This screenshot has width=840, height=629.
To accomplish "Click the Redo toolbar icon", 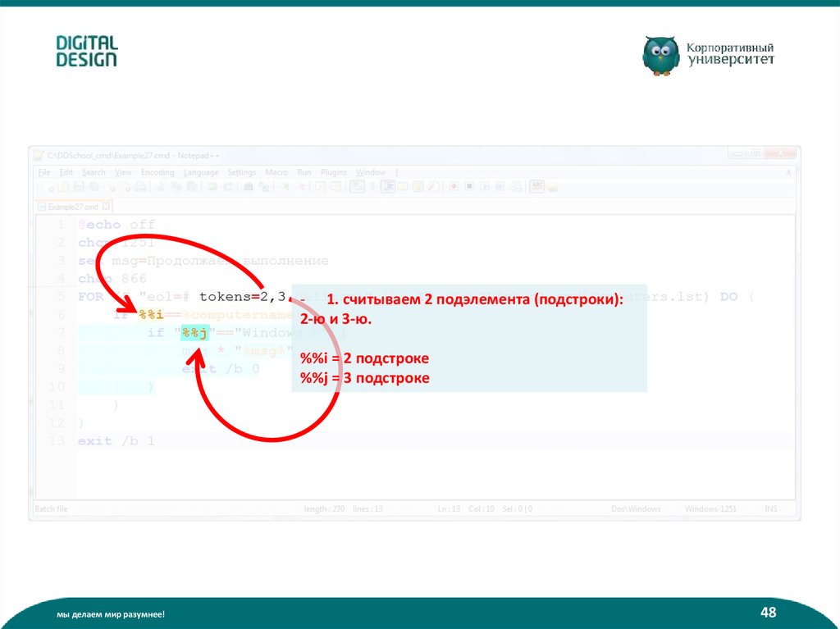I will [x=228, y=187].
